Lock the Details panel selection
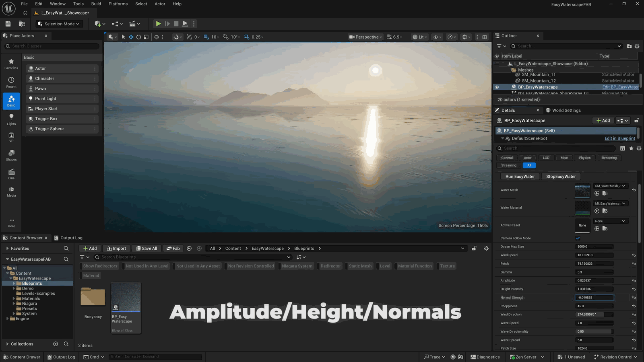This screenshot has height=362, width=644. (x=636, y=121)
